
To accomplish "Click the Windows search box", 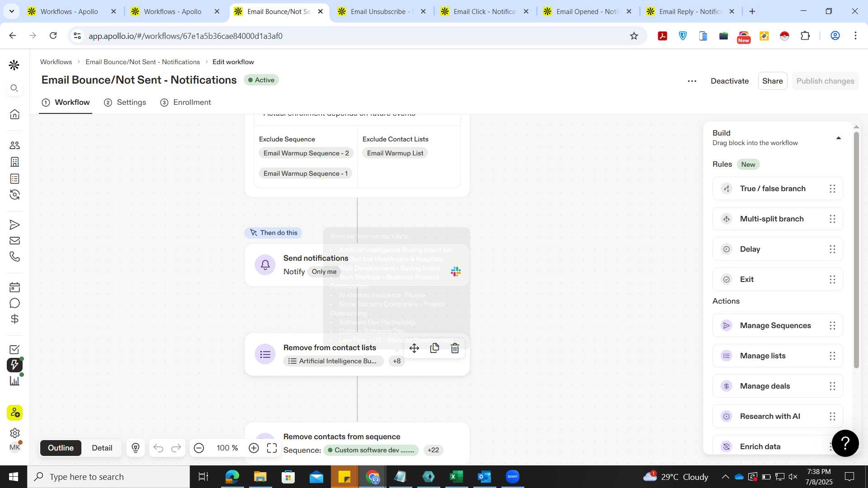I will click(x=108, y=477).
